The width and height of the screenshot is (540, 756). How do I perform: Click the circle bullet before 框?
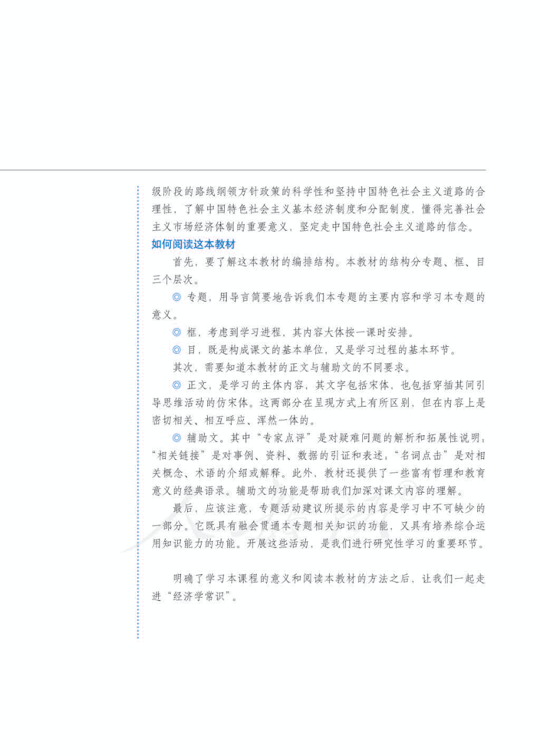pos(177,332)
